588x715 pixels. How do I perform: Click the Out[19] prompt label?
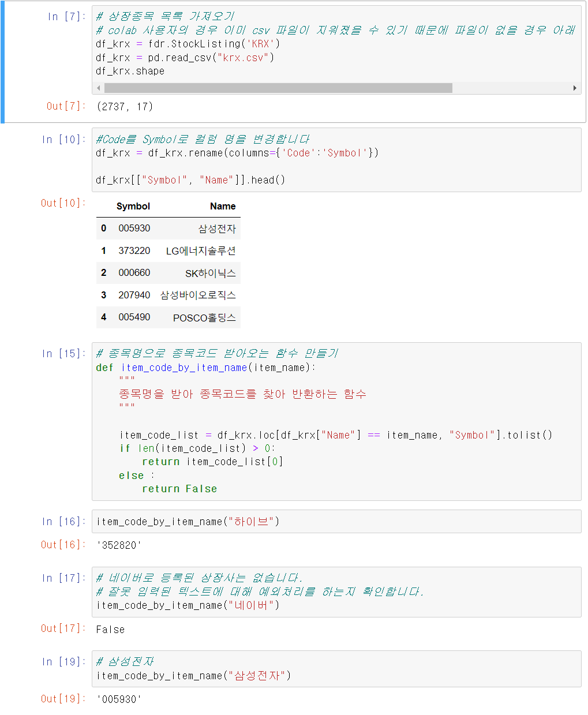[63, 699]
